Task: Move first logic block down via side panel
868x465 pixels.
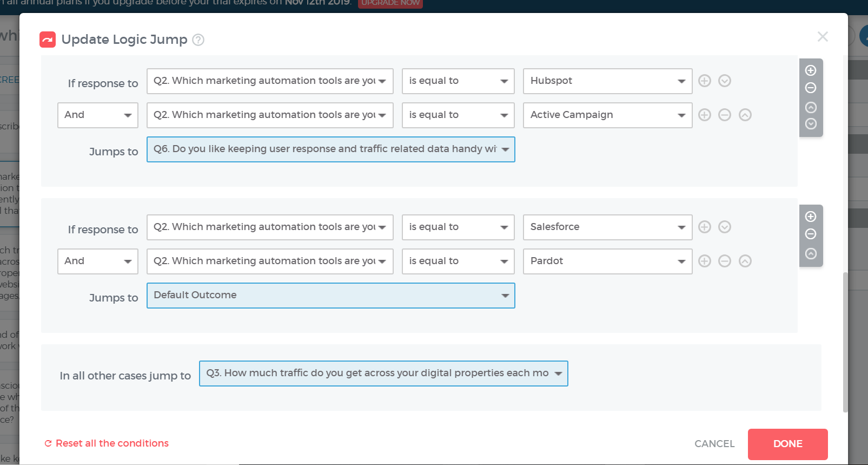Action: point(811,123)
